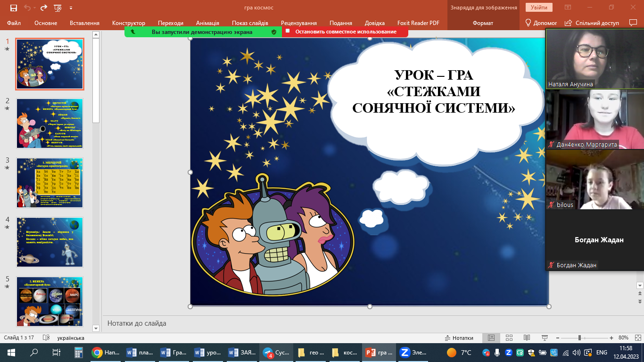Click the zoom in plus button
644x362 pixels.
point(611,338)
